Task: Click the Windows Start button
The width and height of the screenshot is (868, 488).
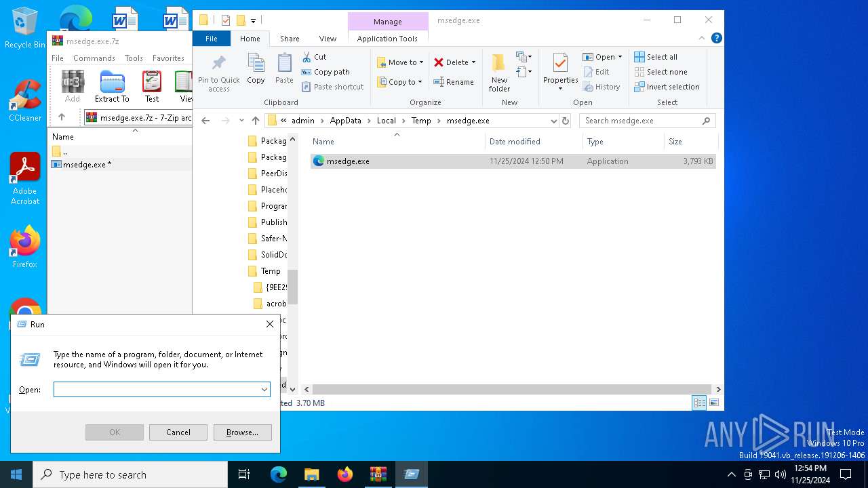Action: tap(16, 474)
